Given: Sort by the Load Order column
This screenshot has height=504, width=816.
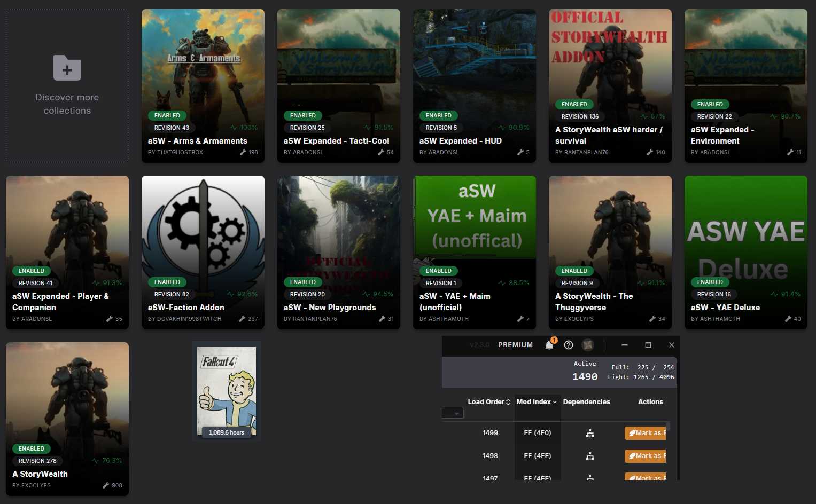Looking at the screenshot, I should point(489,402).
